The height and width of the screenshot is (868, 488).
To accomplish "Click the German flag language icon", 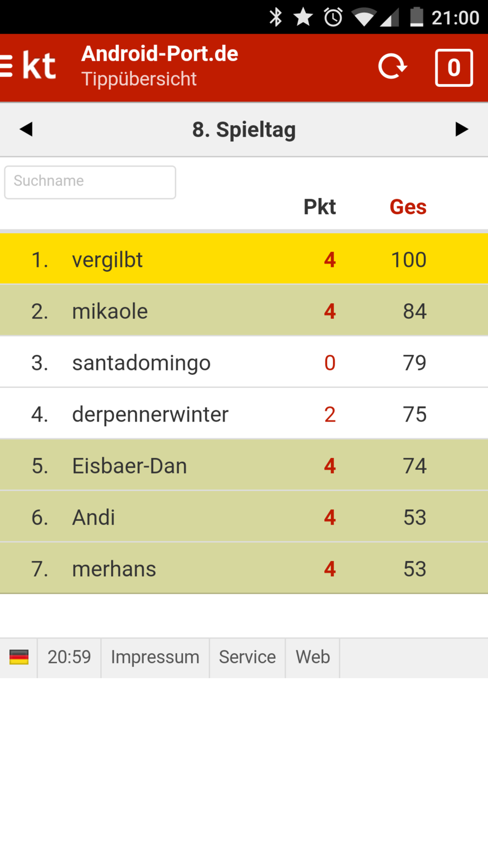I will click(19, 658).
